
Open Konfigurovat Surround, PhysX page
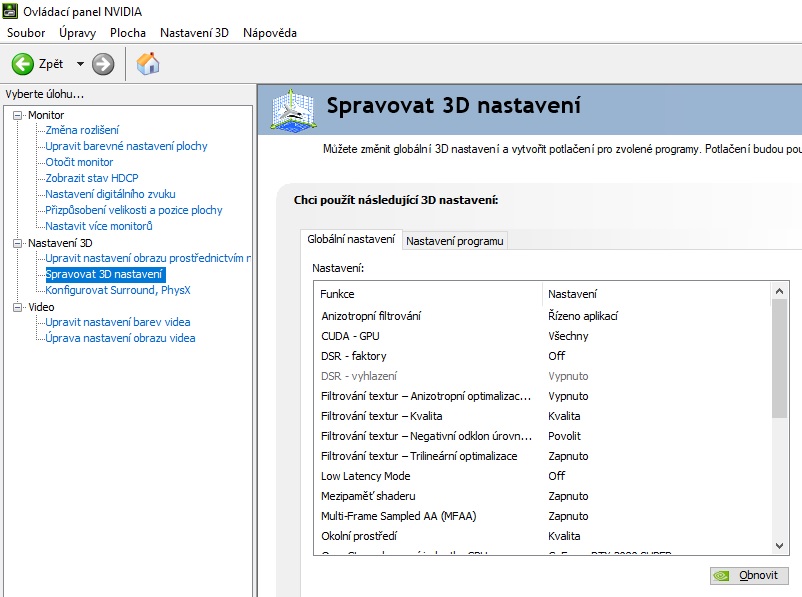coord(117,290)
